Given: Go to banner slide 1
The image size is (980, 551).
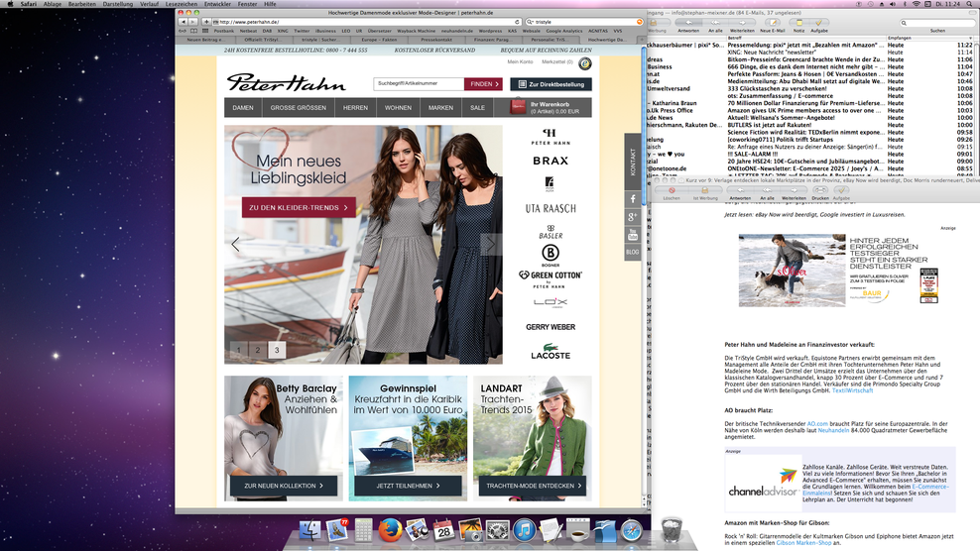Looking at the screenshot, I should 238,350.
